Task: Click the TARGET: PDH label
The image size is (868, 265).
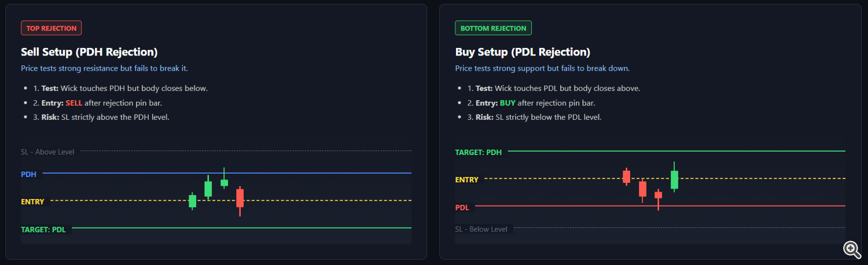Action: pyautogui.click(x=478, y=152)
